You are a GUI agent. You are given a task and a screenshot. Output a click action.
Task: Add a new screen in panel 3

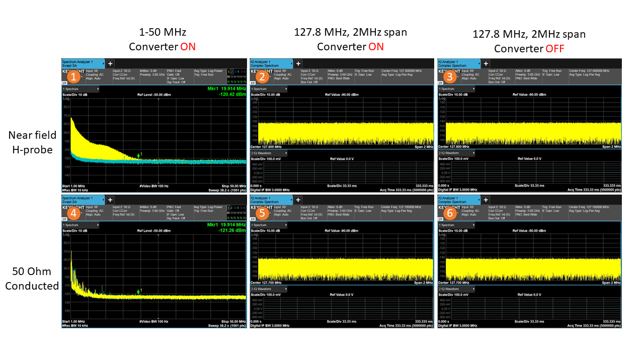[x=486, y=63]
